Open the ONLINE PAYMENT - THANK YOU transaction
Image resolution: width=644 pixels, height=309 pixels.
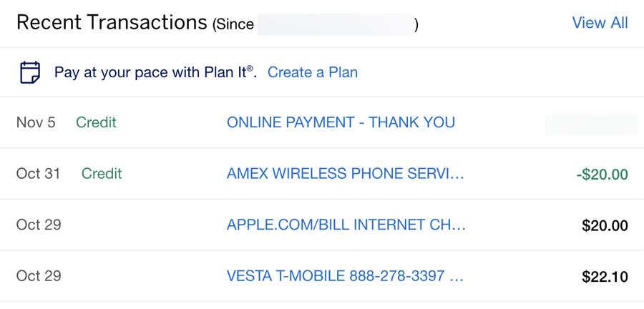pyautogui.click(x=341, y=122)
